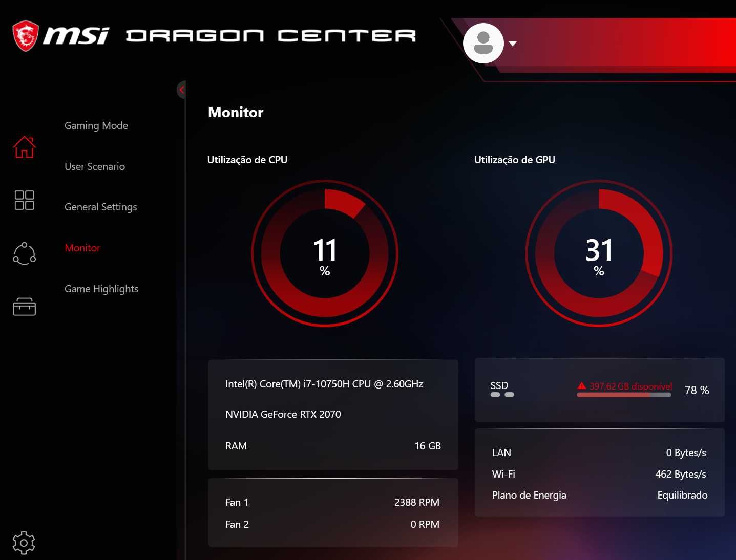
Task: Click the MSI dragon shield logo
Action: (26, 36)
